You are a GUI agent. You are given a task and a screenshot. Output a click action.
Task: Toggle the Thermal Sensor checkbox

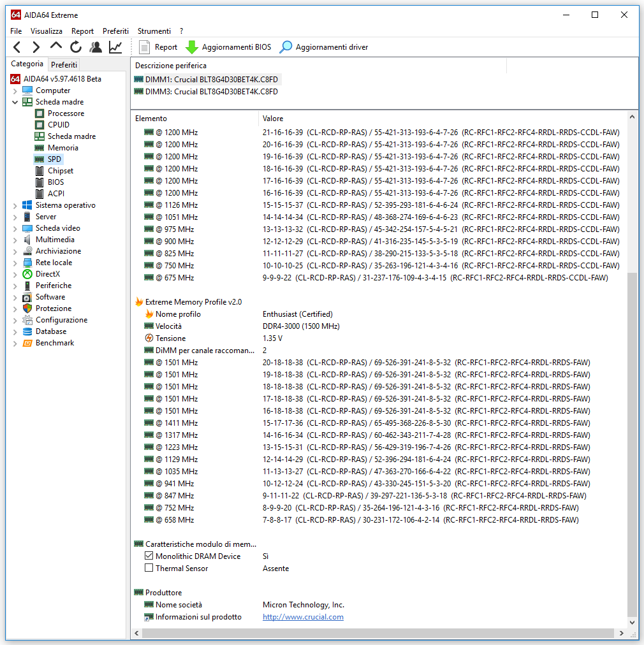[x=149, y=568]
